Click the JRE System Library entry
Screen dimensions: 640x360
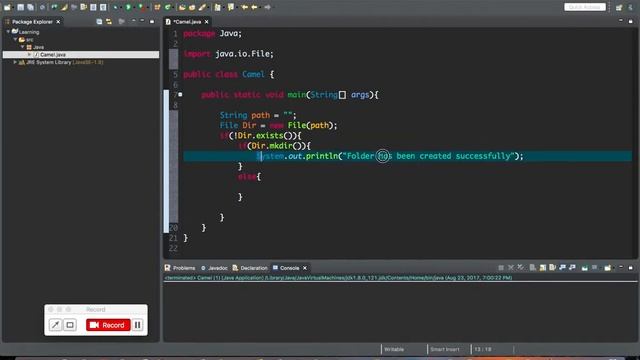[x=65, y=62]
